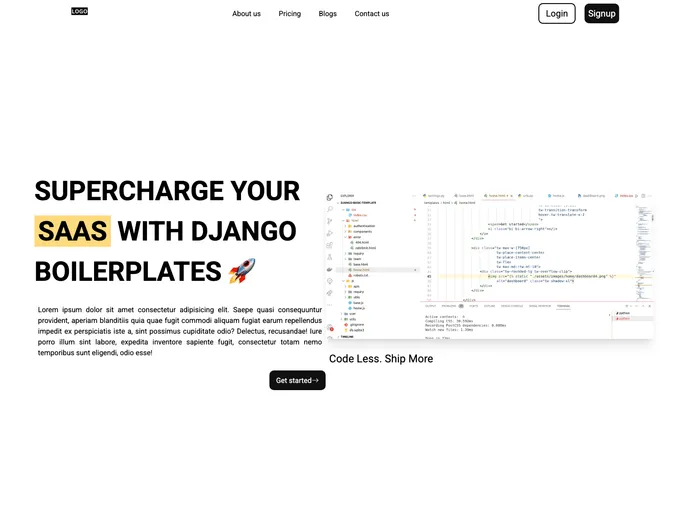
Task: Click the Signup button
Action: tap(601, 14)
